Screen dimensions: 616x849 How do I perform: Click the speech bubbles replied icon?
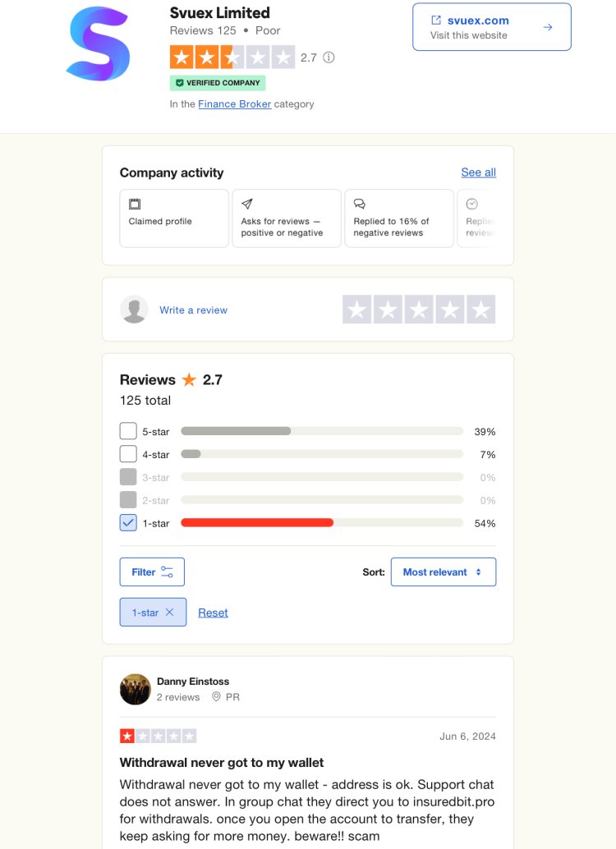click(359, 204)
